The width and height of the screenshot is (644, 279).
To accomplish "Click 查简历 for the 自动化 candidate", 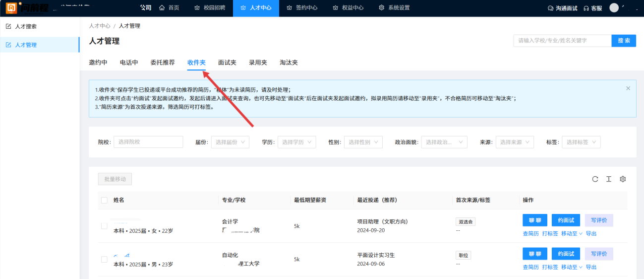I will [530, 267].
